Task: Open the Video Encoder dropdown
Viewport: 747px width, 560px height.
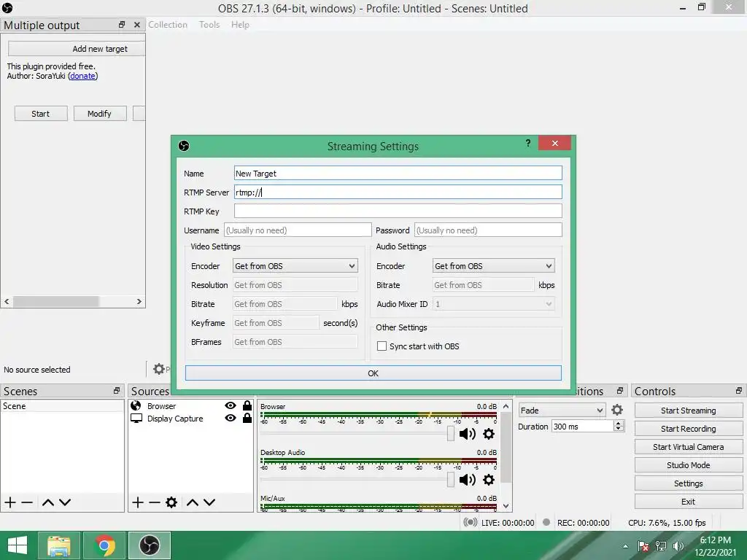Action: coord(295,265)
